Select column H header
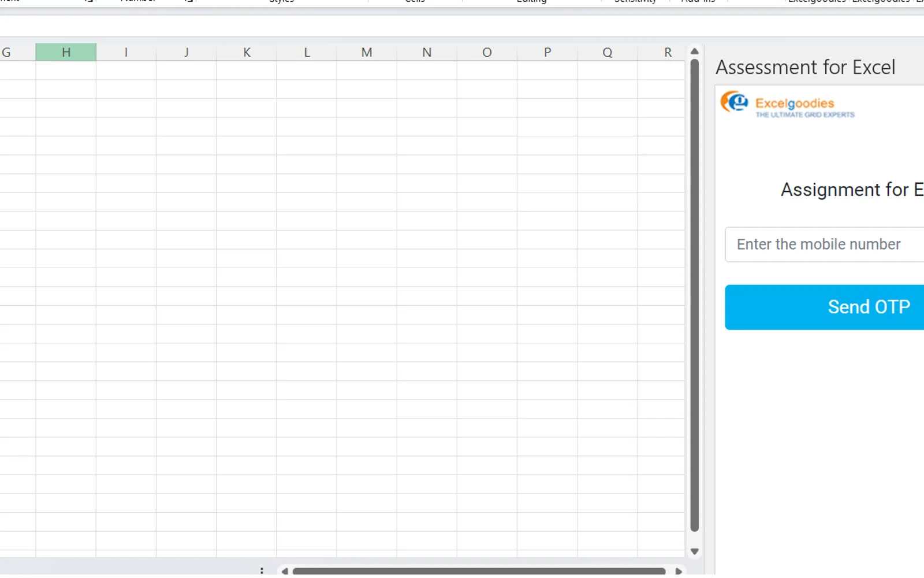Viewport: 924px width, 578px height. pyautogui.click(x=66, y=52)
